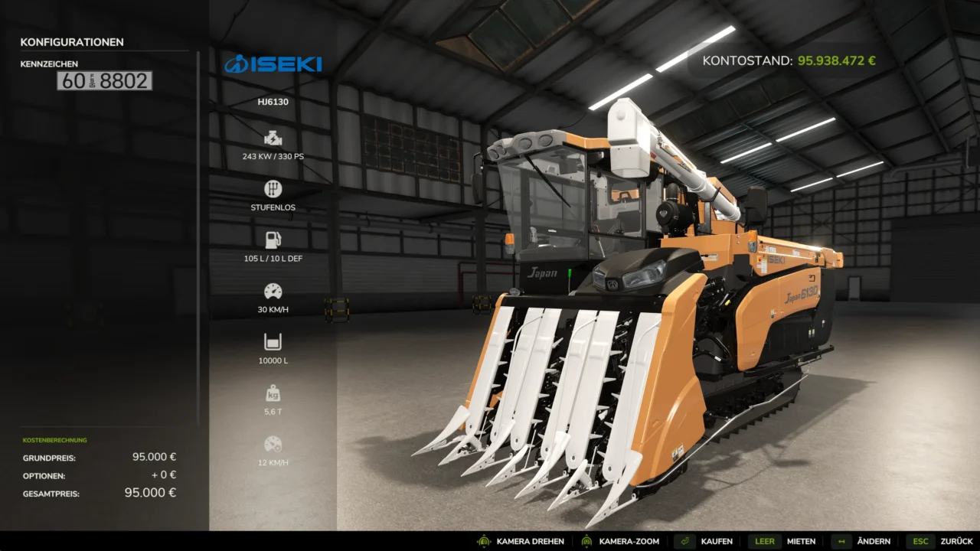The width and height of the screenshot is (980, 551).
Task: Click the Kontostand account balance amount
Action: [x=836, y=60]
